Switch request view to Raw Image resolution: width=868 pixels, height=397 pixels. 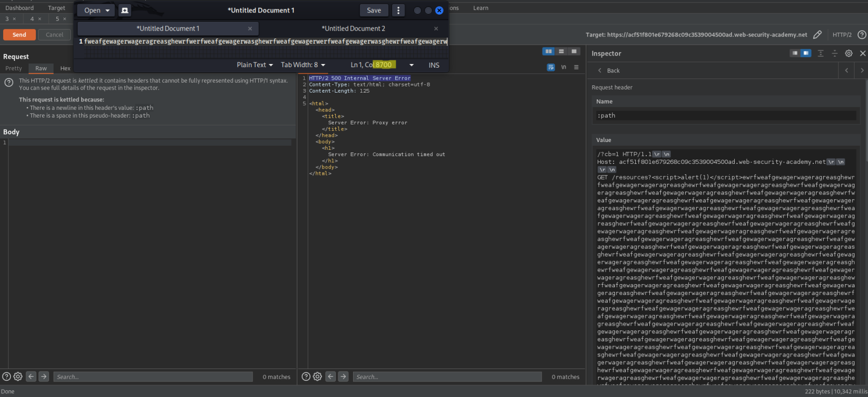[x=41, y=68]
